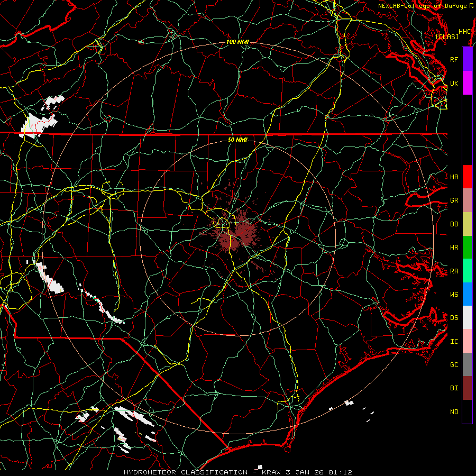Click the GR legend label
Screen dimensions: 476x476
[454, 200]
